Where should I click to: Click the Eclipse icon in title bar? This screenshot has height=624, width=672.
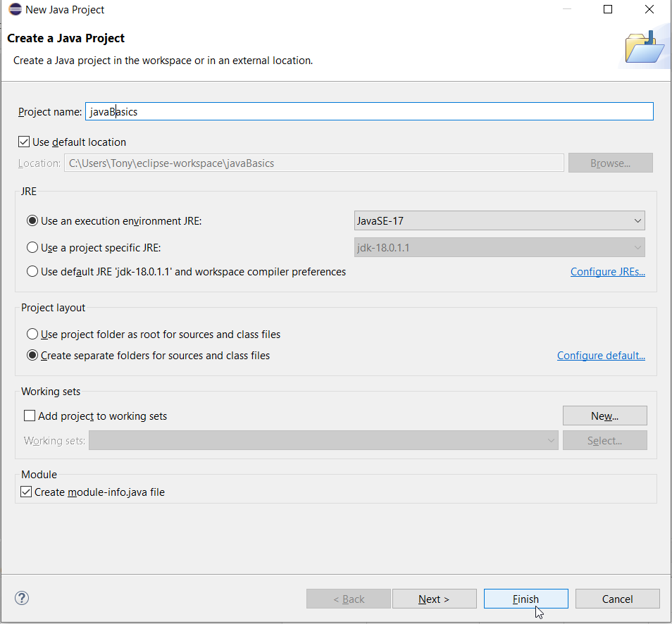pos(15,9)
